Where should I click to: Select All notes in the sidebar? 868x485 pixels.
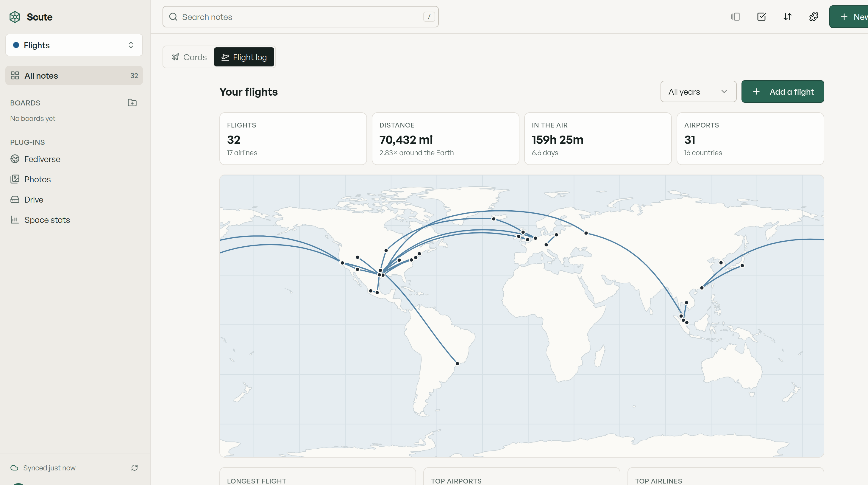tap(74, 76)
